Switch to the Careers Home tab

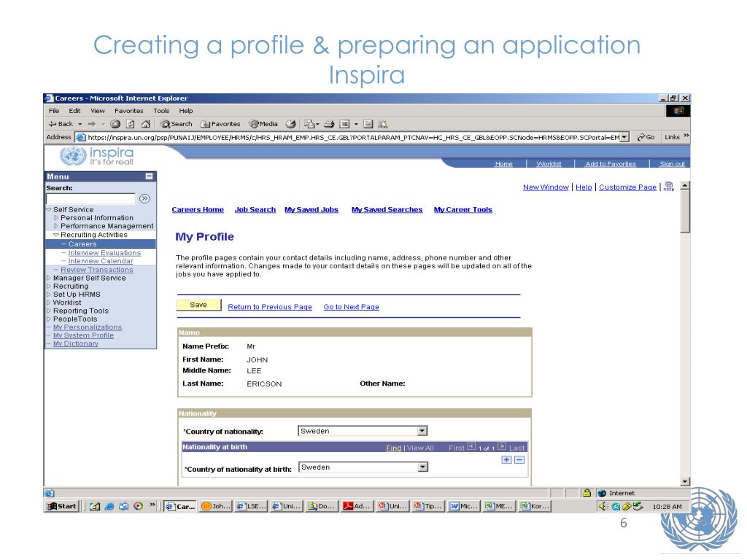point(198,209)
